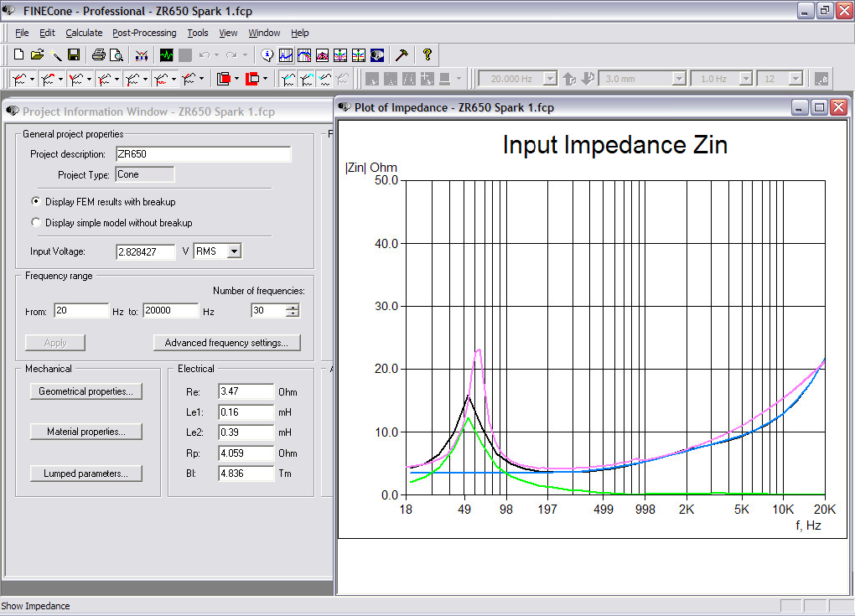
Task: Click the Le2 field showing 0.39
Action: 246,432
